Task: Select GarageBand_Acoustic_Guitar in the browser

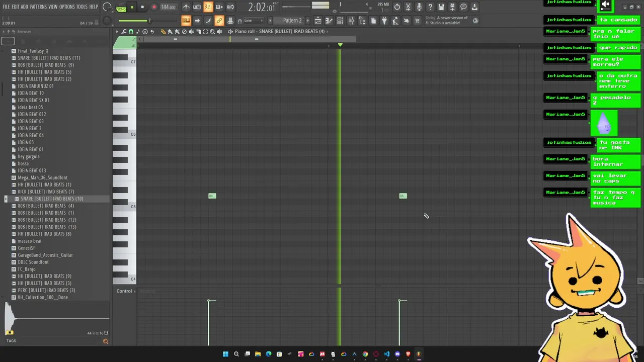Action: (x=45, y=255)
